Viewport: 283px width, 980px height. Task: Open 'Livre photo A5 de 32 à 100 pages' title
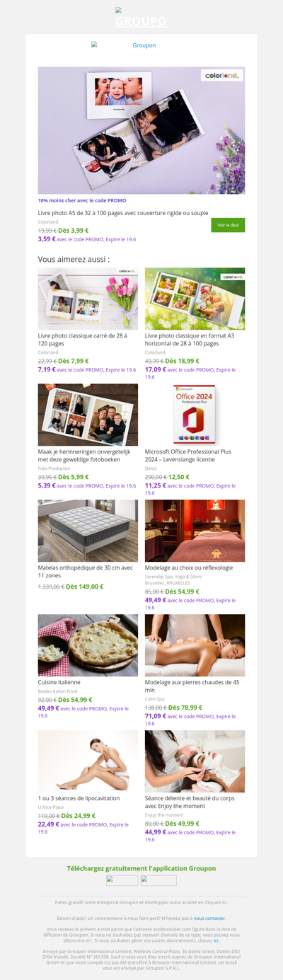tap(123, 212)
